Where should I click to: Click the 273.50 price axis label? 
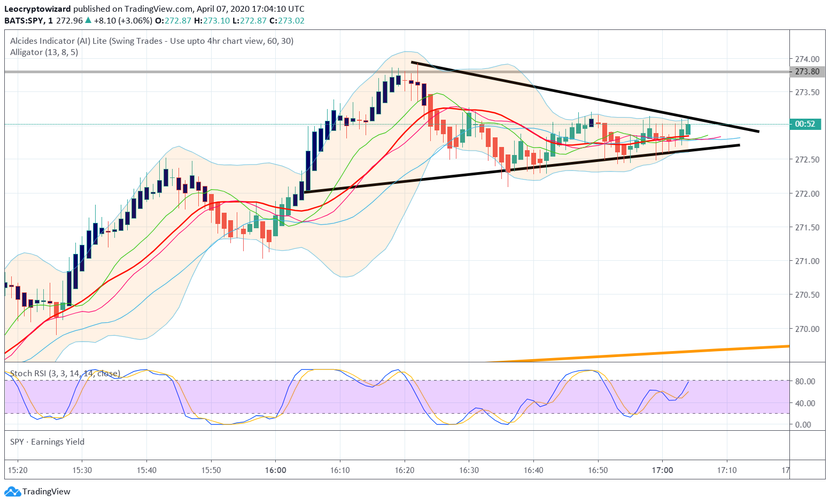[807, 92]
